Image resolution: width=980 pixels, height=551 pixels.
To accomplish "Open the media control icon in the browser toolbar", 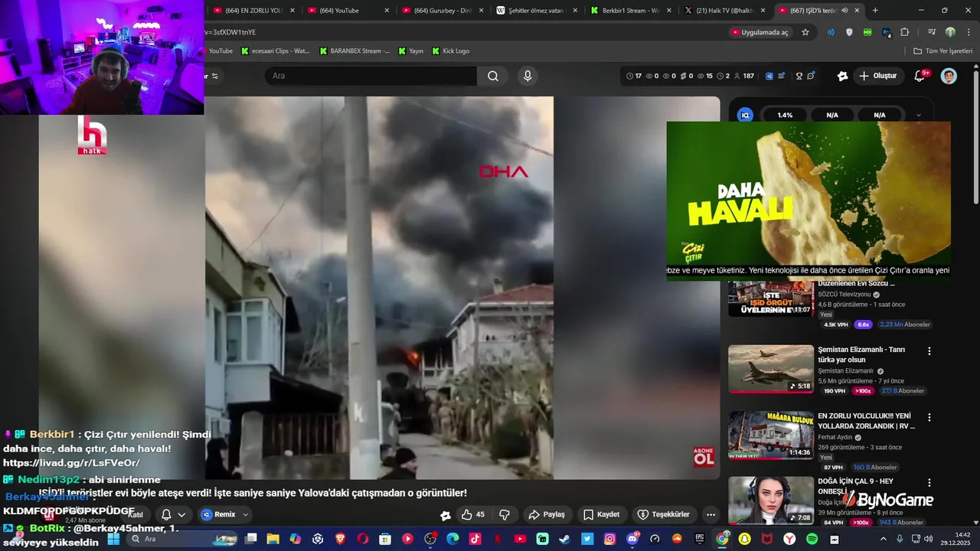I will coord(932,32).
